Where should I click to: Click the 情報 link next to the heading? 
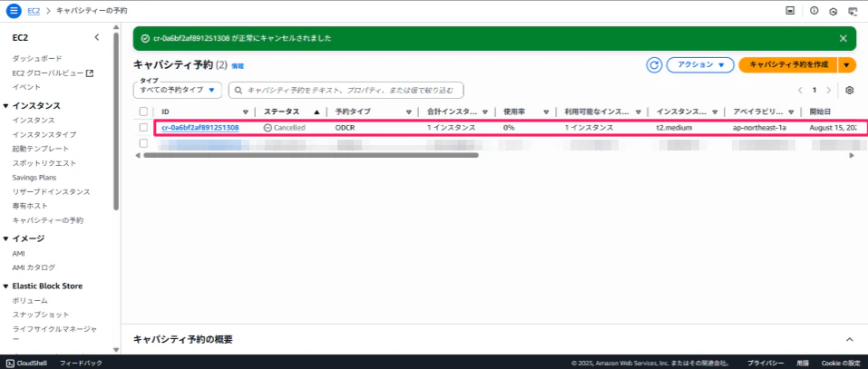tap(238, 66)
